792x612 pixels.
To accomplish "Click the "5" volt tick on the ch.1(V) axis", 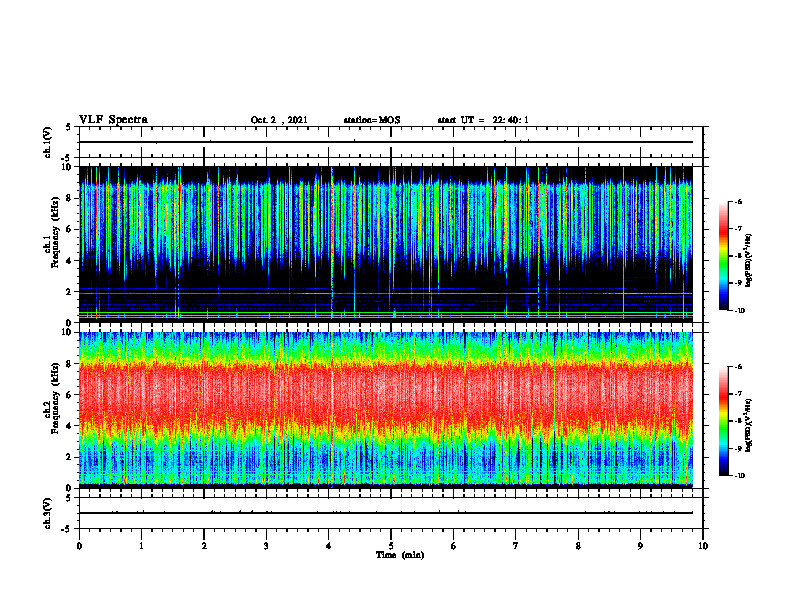I will click(x=69, y=128).
